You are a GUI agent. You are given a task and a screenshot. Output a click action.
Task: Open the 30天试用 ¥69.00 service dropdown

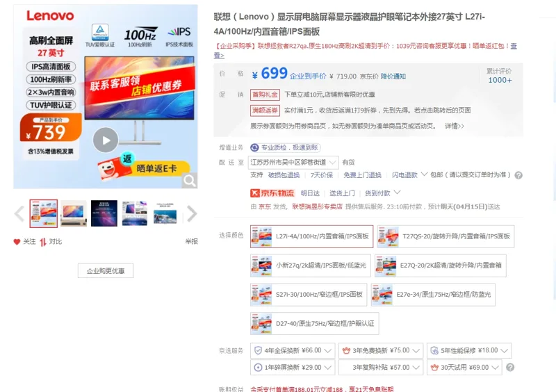(464, 368)
